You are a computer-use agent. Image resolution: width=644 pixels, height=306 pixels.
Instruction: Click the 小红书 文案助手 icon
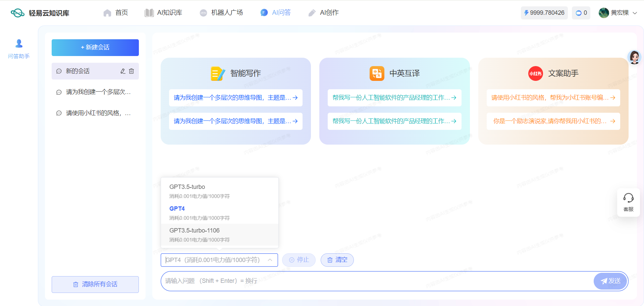[535, 73]
